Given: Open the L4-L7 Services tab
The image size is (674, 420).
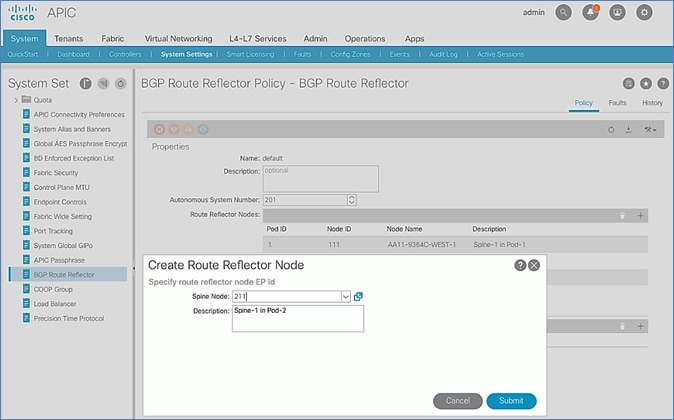Looking at the screenshot, I should coord(257,39).
